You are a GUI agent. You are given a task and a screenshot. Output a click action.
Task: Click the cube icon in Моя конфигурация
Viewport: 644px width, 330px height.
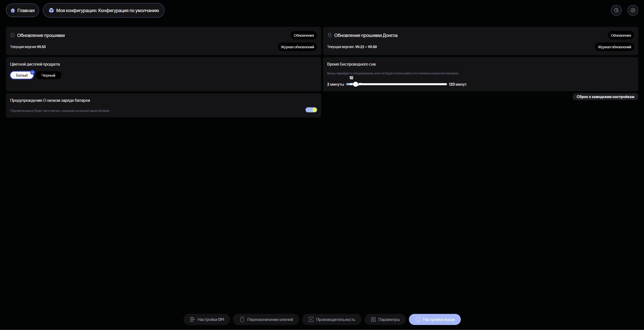(x=51, y=10)
